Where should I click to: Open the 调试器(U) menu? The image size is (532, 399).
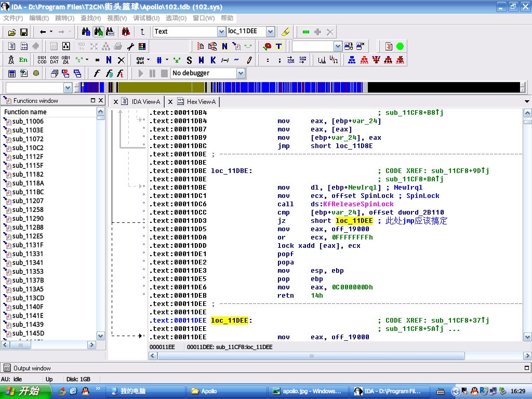[147, 18]
